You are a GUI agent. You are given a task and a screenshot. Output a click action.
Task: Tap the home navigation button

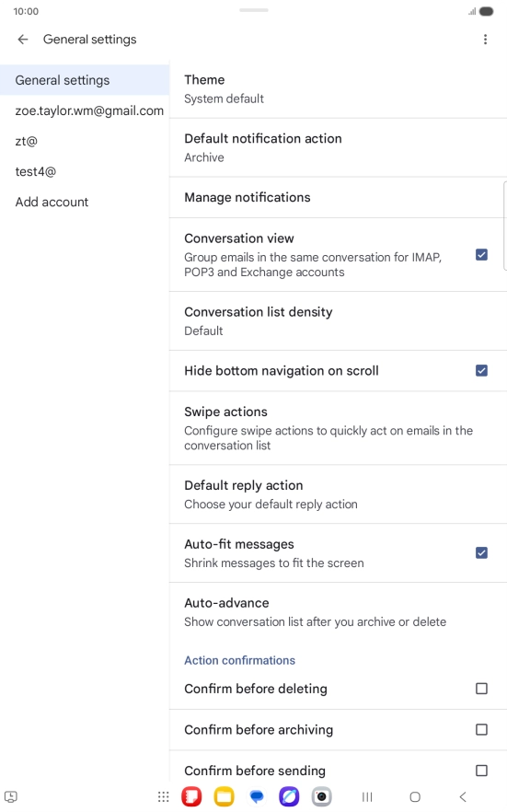(415, 797)
